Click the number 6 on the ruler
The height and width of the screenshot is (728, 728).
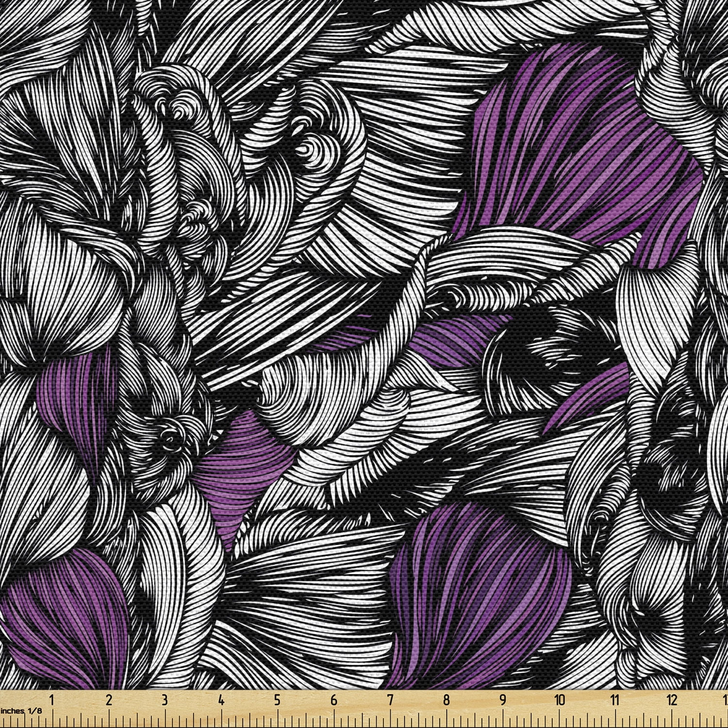point(334,700)
